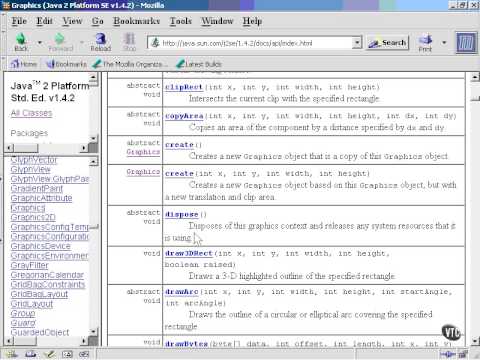Click the create(int x, int y...) method link
Screen dimensions: 480x360
click(179, 174)
